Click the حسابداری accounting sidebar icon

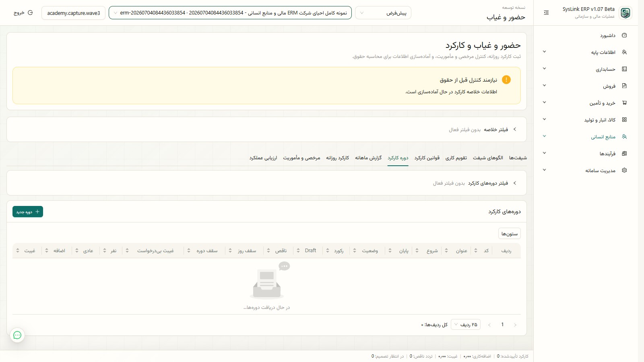(624, 69)
